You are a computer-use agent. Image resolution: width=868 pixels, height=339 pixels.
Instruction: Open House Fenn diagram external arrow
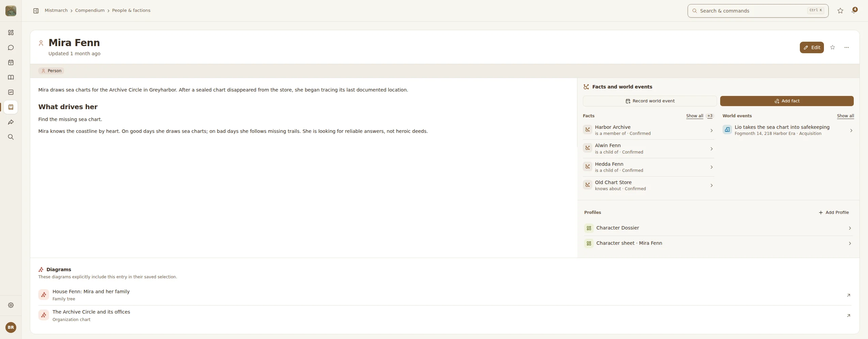[848, 295]
